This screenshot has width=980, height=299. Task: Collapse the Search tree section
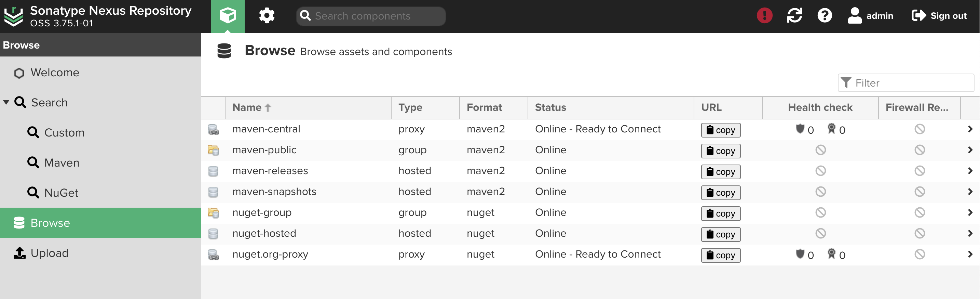coord(6,102)
